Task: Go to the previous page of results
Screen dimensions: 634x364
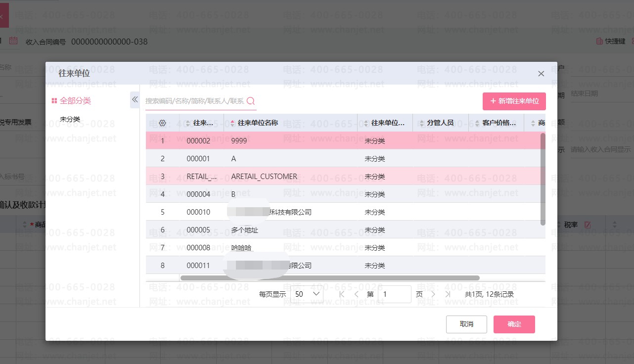Action: [357, 294]
